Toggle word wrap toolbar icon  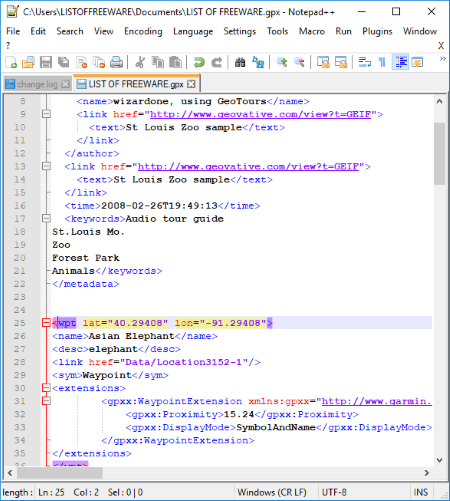pyautogui.click(x=364, y=62)
